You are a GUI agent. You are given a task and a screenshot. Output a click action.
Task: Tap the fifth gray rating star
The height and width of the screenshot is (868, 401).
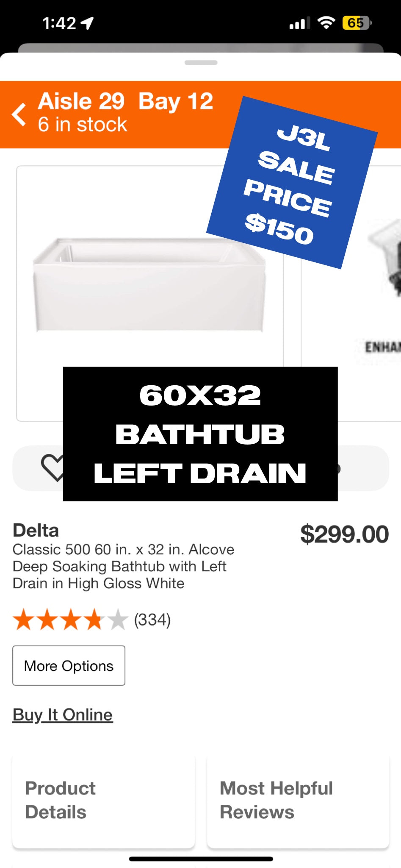pos(117,620)
